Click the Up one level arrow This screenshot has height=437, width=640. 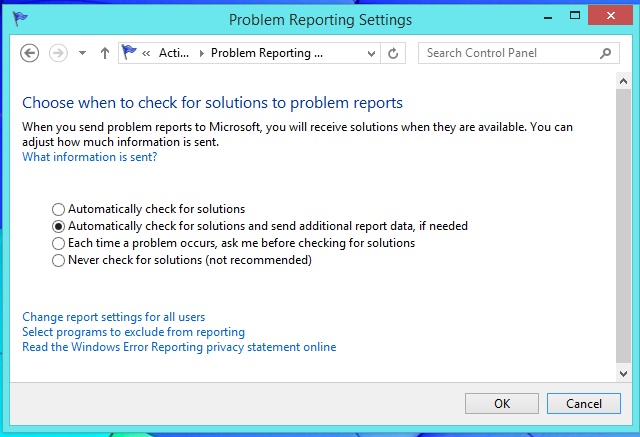tap(105, 53)
